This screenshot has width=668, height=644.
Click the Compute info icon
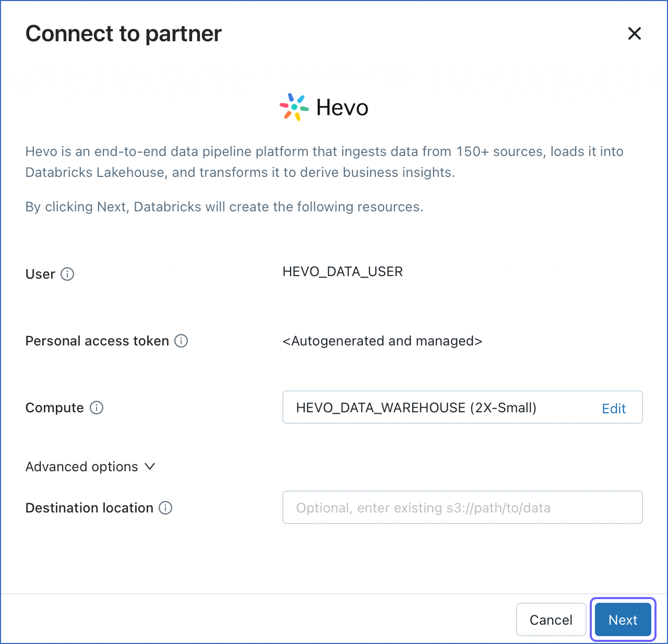(x=97, y=408)
